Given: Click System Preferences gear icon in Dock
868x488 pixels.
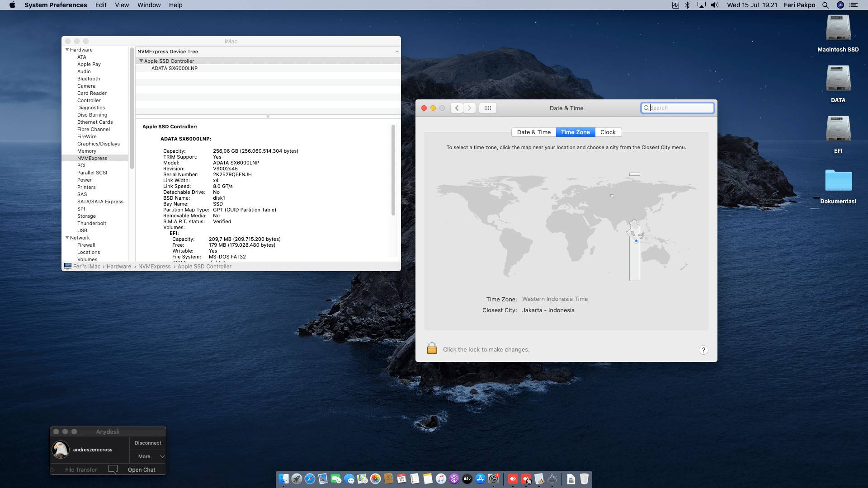Looking at the screenshot, I should point(493,479).
